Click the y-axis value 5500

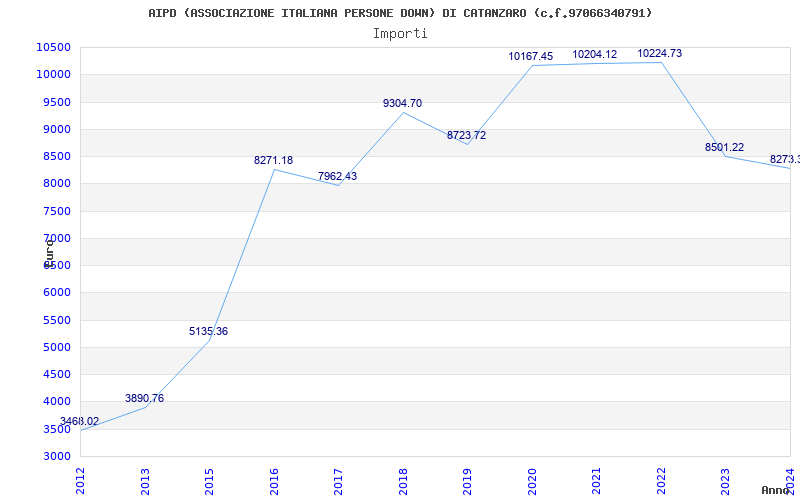point(57,320)
